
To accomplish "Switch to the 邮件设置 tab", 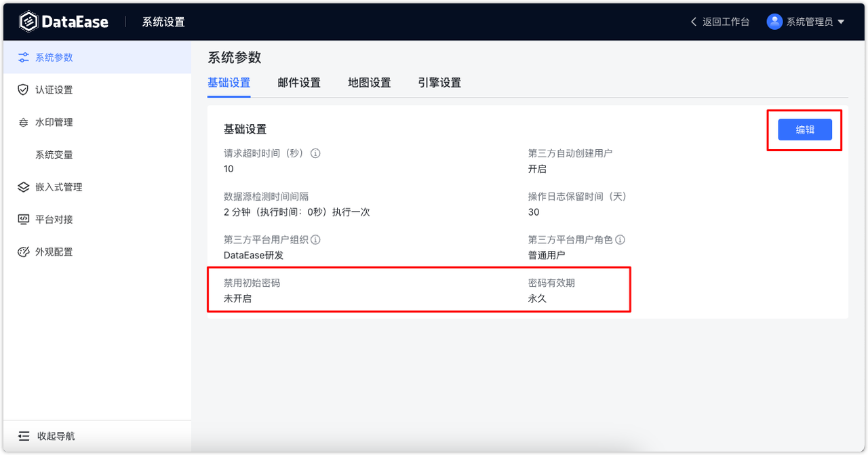I will pos(299,83).
